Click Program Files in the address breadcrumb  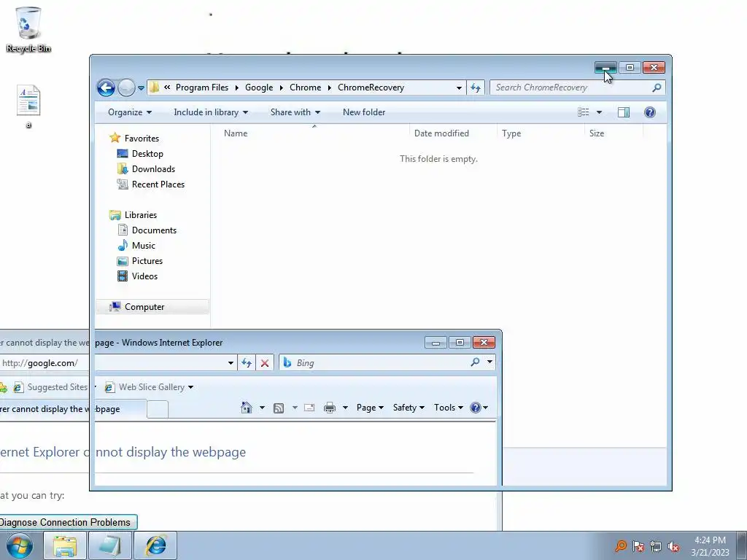202,87
